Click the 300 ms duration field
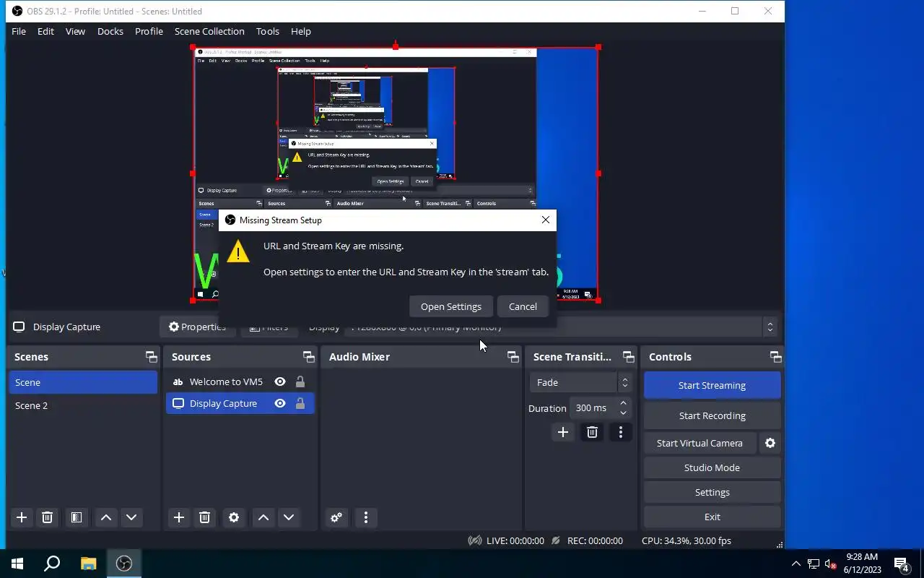 pyautogui.click(x=593, y=408)
